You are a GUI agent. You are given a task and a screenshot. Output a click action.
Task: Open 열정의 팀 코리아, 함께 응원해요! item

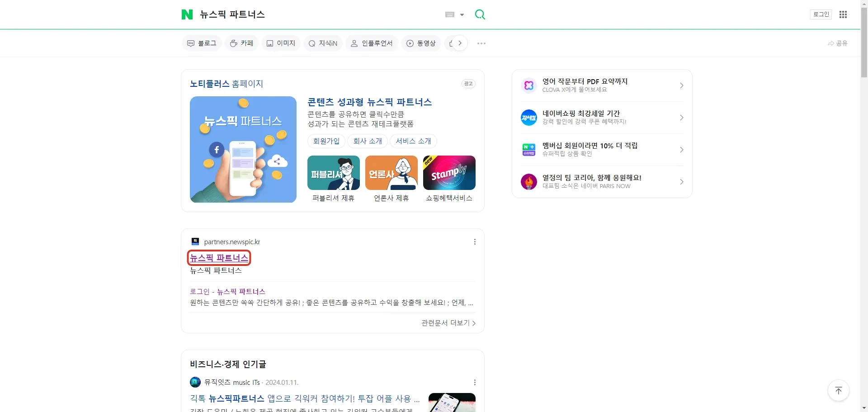point(592,178)
